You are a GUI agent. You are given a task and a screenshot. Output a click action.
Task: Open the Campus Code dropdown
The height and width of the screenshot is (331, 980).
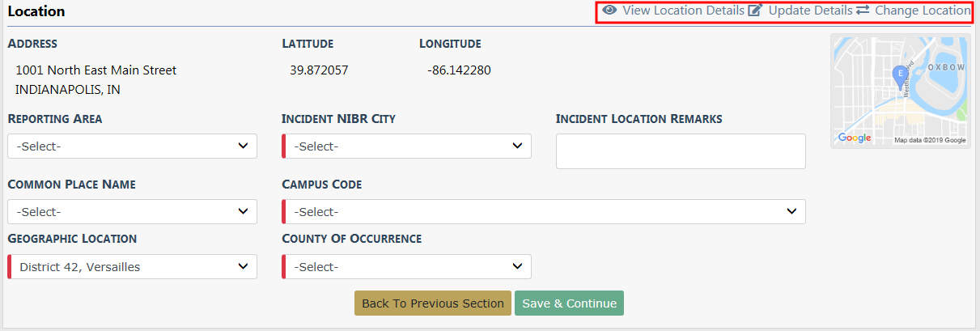point(544,212)
